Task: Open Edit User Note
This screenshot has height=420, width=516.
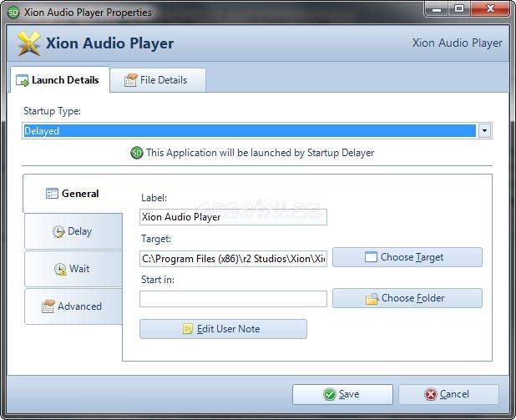Action: click(224, 329)
